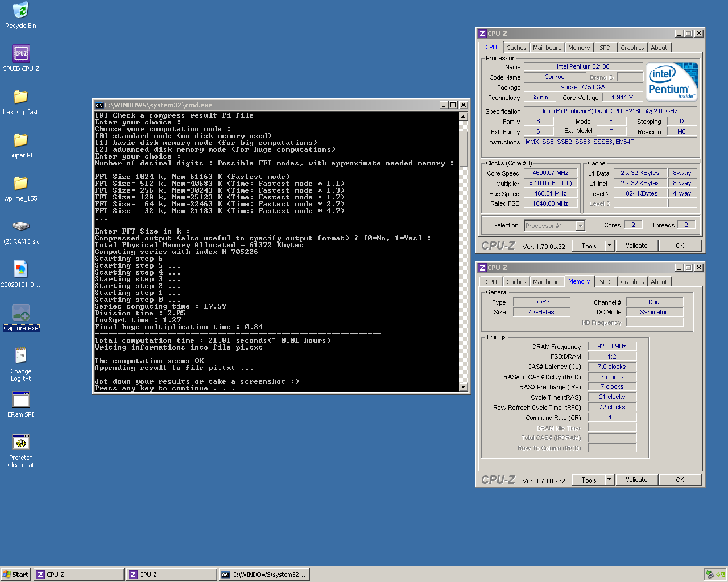The width and height of the screenshot is (728, 582).
Task: Expand the Processor #1 selection dropdown
Action: (x=580, y=226)
